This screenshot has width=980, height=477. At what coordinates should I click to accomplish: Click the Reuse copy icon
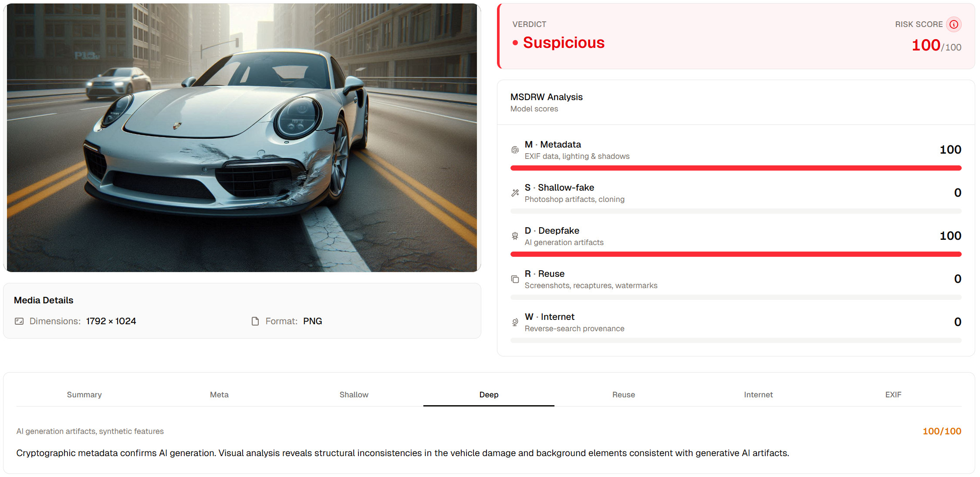(515, 279)
